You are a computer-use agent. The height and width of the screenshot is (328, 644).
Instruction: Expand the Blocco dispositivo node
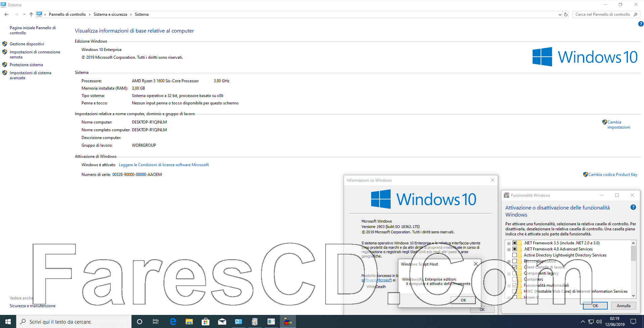[509, 262]
